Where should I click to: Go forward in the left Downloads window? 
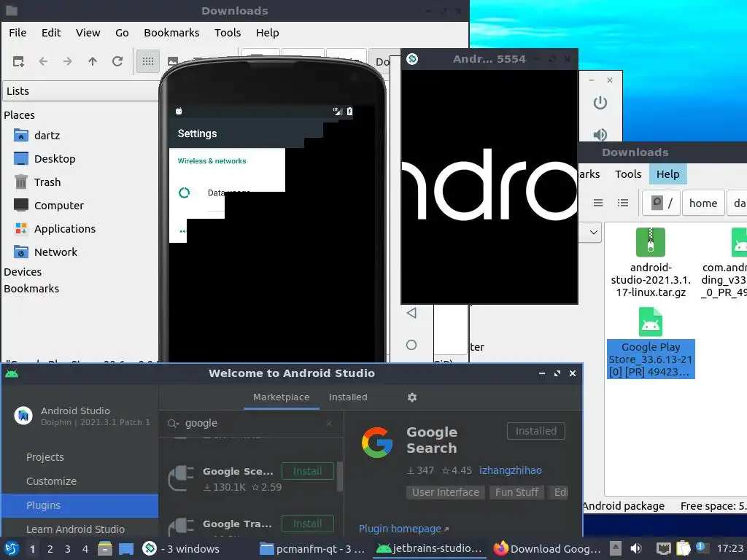click(68, 61)
